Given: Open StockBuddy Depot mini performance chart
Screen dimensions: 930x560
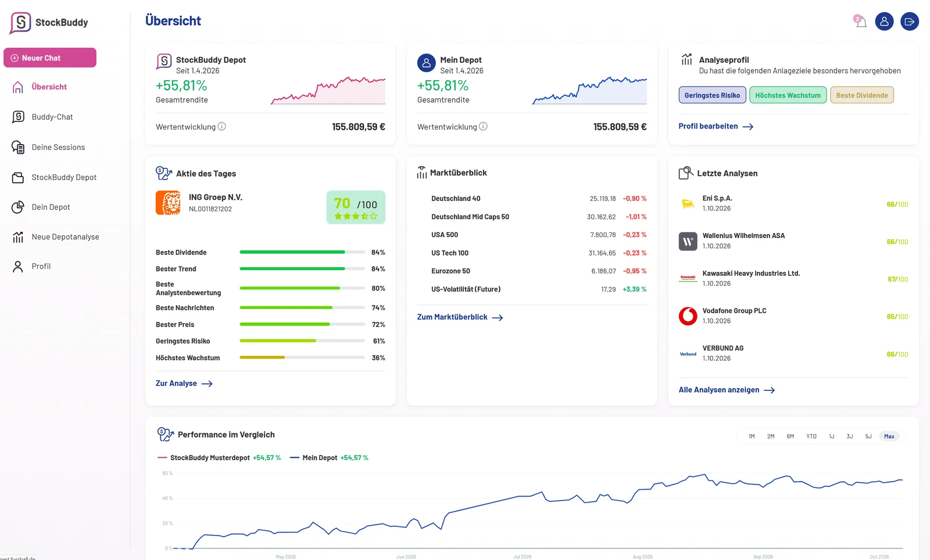Looking at the screenshot, I should (x=328, y=90).
